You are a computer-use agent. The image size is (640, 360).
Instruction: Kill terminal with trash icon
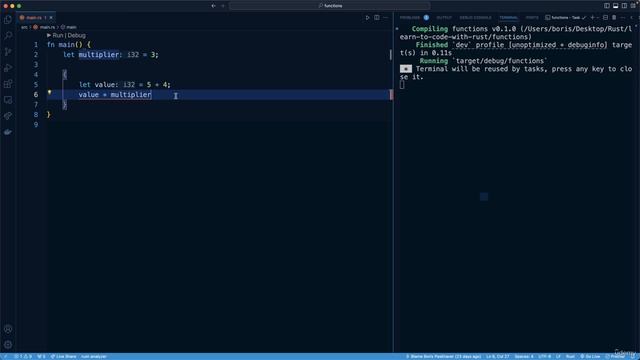[x=614, y=18]
